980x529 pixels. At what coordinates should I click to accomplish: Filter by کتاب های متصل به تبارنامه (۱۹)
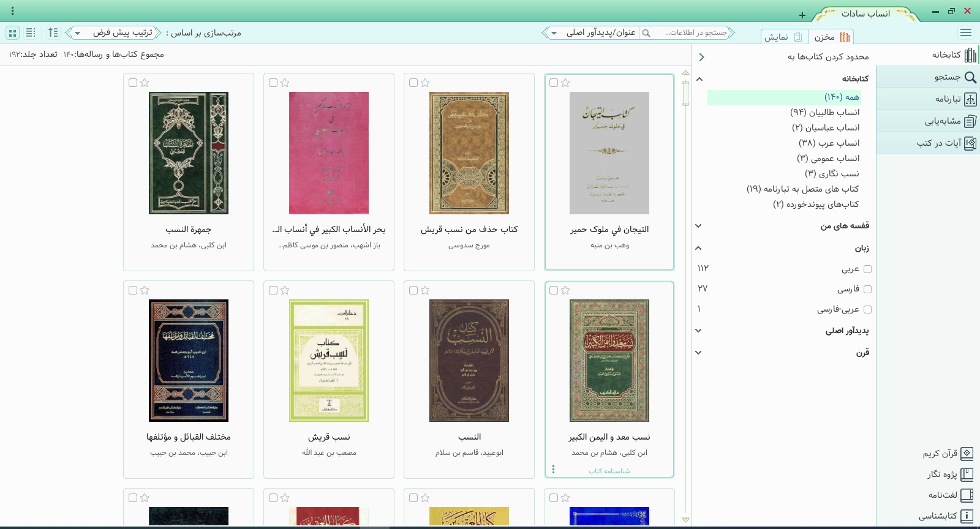[802, 189]
